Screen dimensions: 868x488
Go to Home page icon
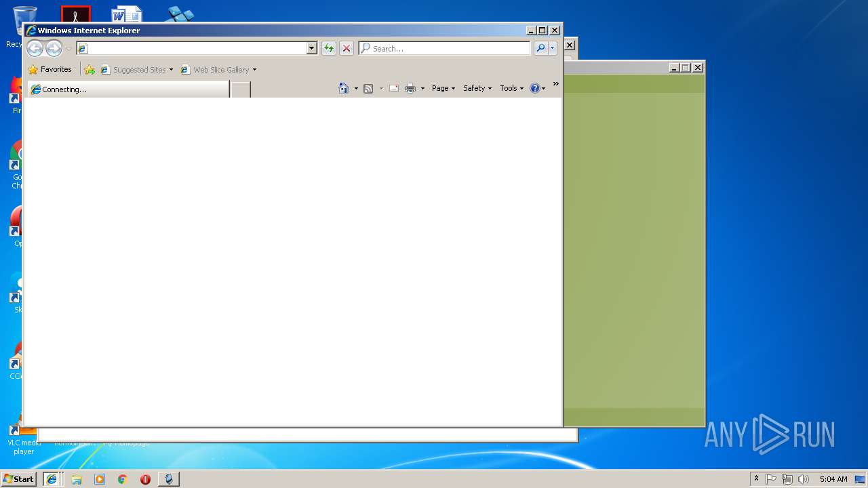point(344,88)
